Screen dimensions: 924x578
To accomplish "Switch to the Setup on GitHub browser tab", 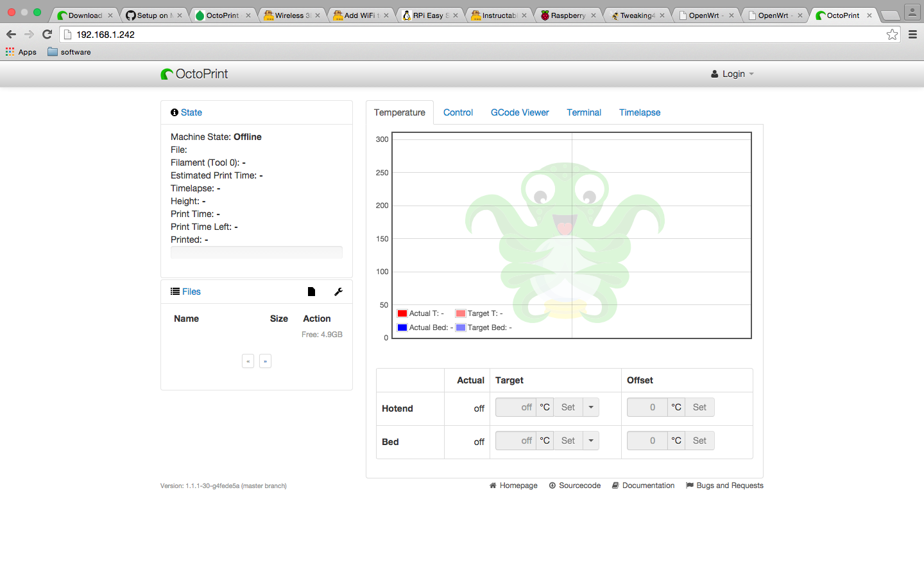I will pos(153,15).
